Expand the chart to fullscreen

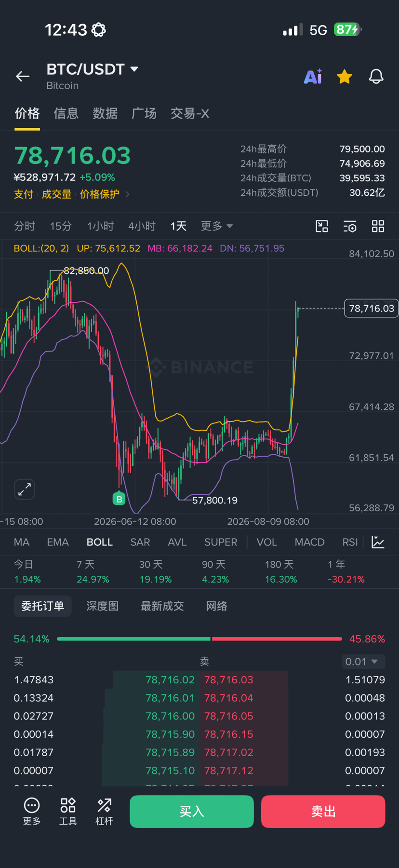click(25, 489)
